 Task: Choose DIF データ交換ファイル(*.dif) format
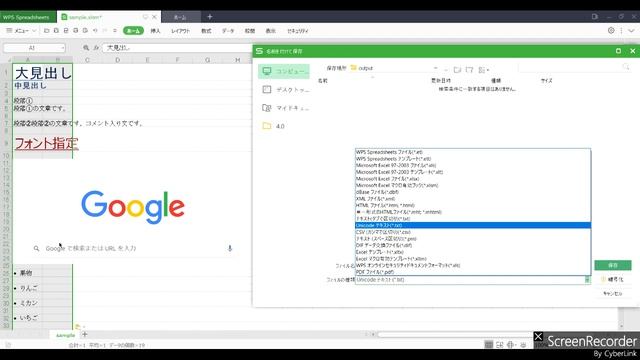click(473, 245)
